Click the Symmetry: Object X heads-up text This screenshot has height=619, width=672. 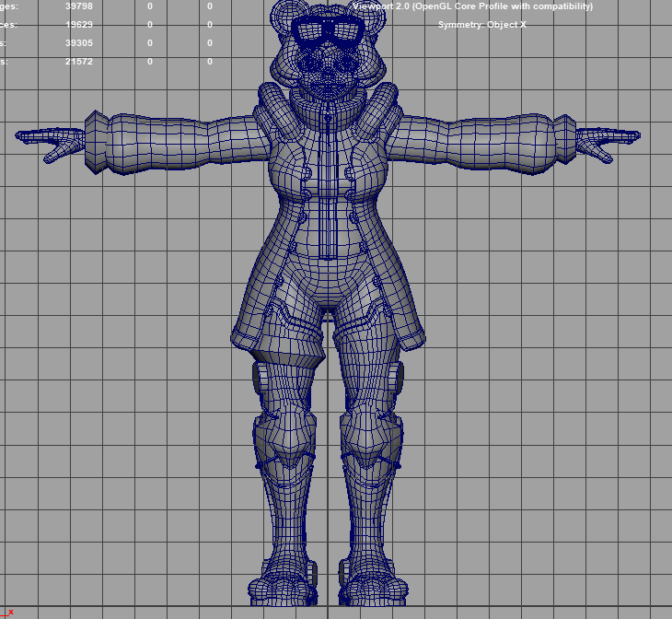pyautogui.click(x=482, y=25)
